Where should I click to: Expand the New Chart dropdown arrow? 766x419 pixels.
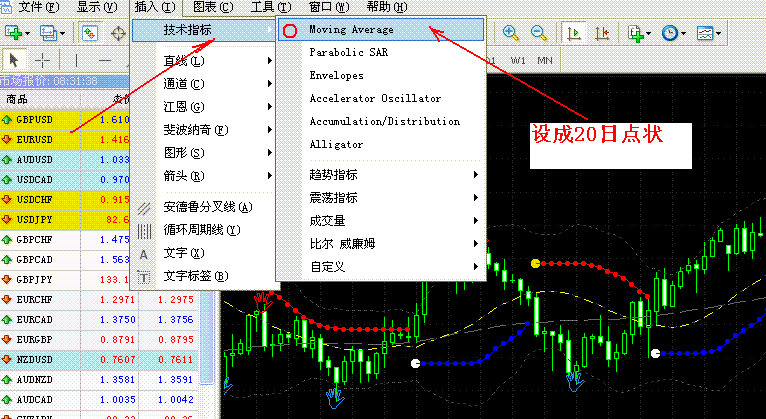click(x=27, y=34)
